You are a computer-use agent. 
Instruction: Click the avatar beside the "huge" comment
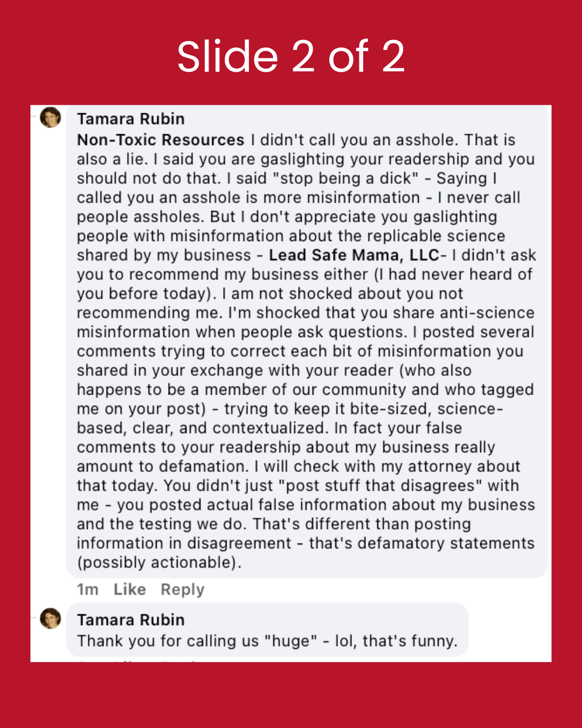(51, 619)
